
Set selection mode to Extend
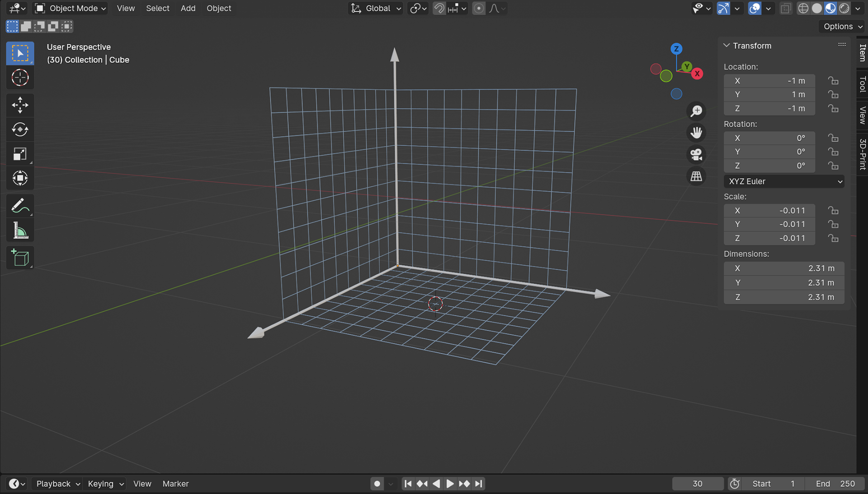[26, 26]
